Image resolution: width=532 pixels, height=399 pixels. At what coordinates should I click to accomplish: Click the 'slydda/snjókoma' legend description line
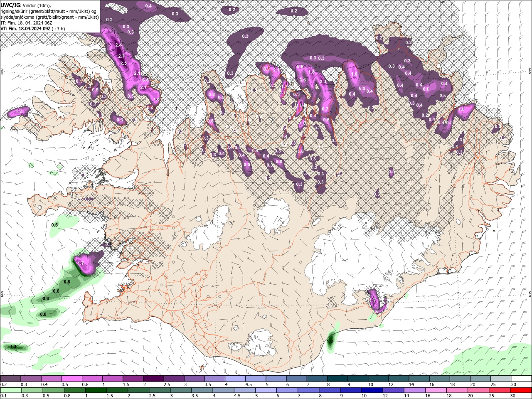tap(50, 17)
